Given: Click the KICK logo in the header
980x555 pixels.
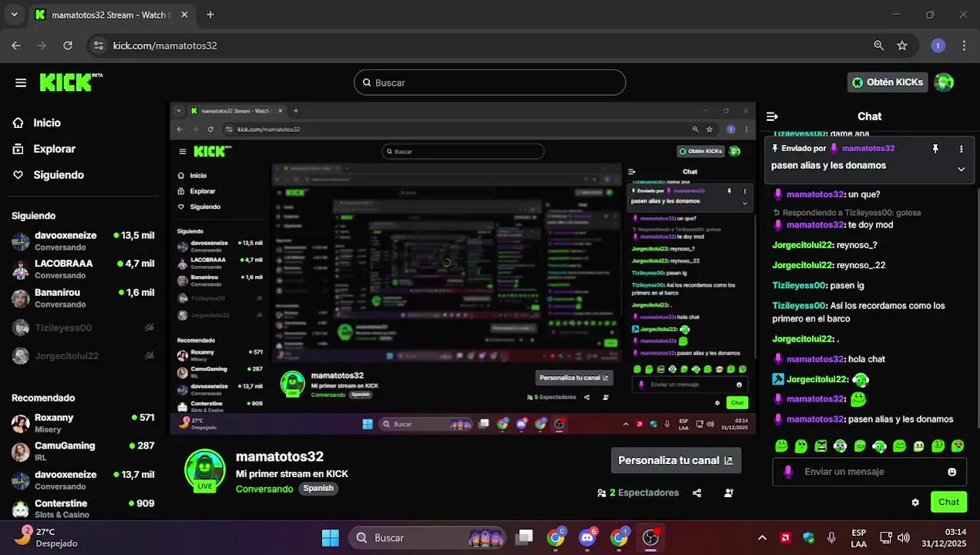Looking at the screenshot, I should point(70,82).
